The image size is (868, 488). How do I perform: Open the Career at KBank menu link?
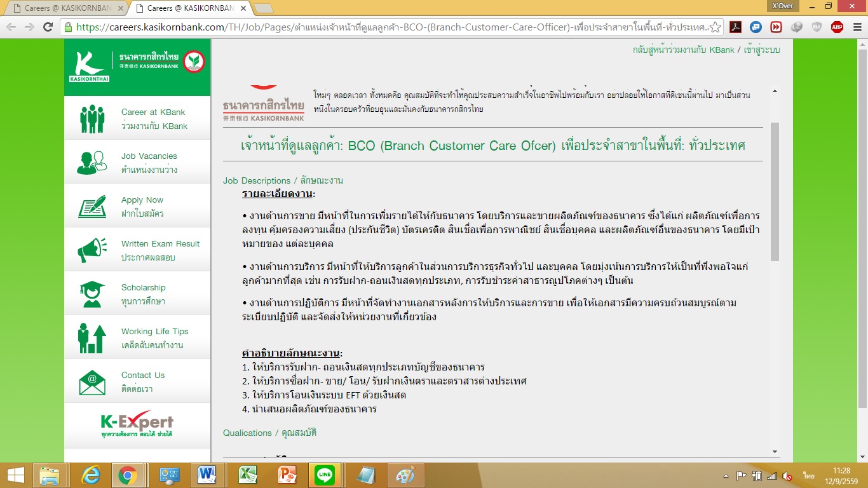[154, 119]
